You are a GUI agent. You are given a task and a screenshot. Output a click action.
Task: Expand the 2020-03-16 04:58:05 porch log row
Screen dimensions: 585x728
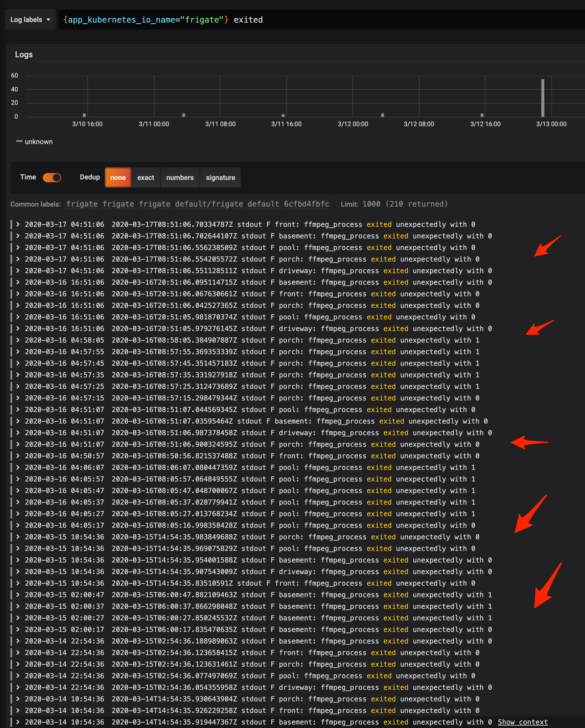coord(18,340)
